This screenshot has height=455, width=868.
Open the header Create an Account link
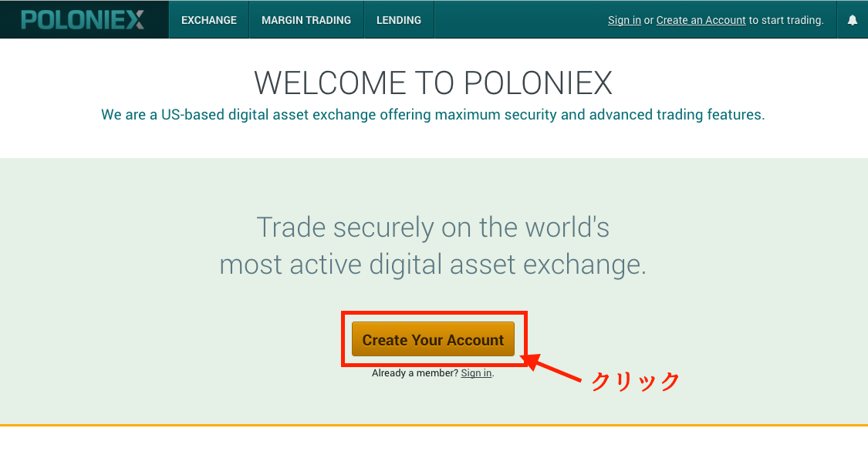(701, 21)
